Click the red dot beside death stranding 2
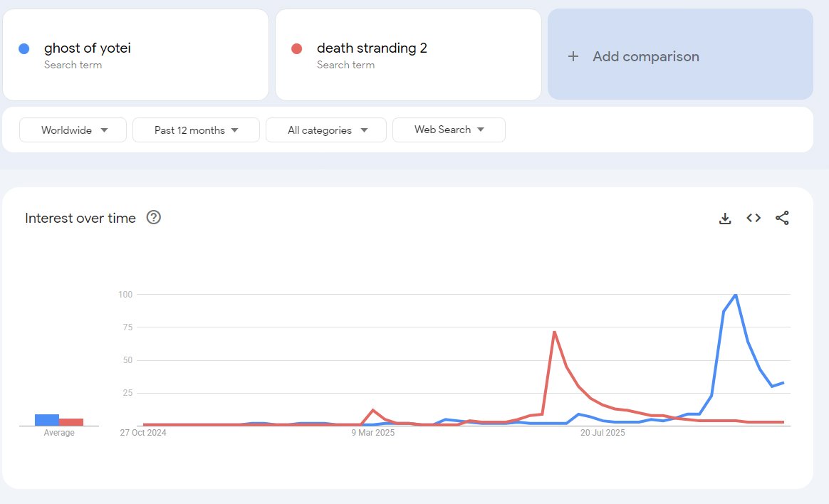The width and height of the screenshot is (829, 504). pyautogui.click(x=296, y=48)
